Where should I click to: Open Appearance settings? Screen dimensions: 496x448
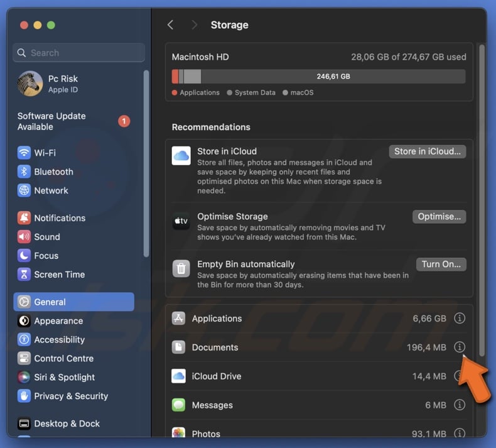click(x=73, y=320)
